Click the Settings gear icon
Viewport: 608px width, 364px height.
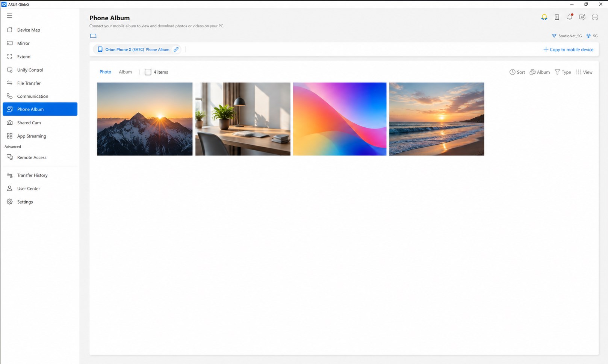(10, 202)
